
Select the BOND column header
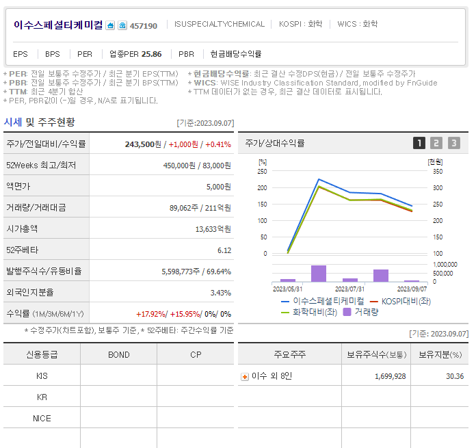(119, 354)
